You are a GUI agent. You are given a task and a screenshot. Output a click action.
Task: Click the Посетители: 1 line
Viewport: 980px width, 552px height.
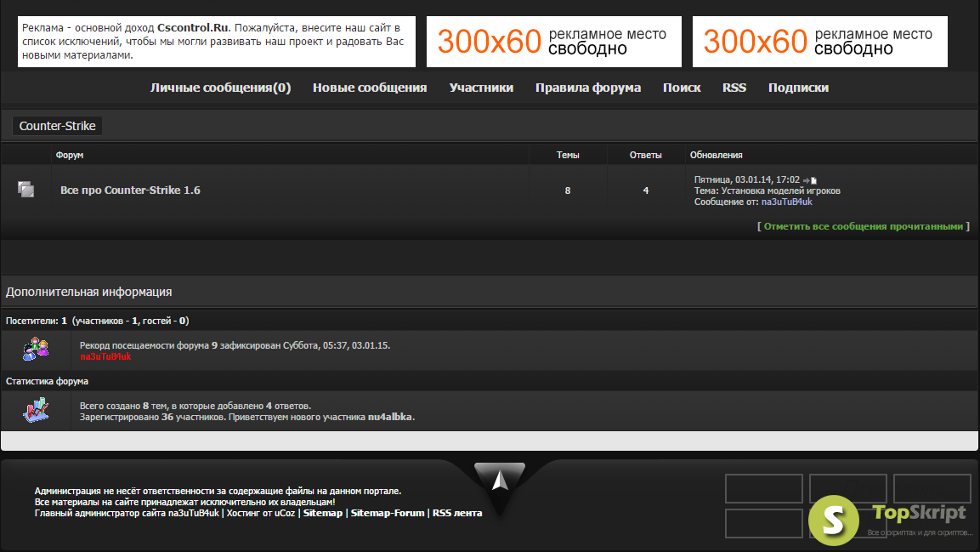click(x=98, y=321)
